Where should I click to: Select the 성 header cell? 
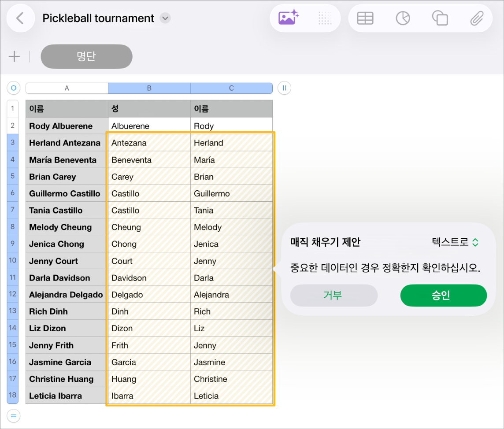(149, 109)
